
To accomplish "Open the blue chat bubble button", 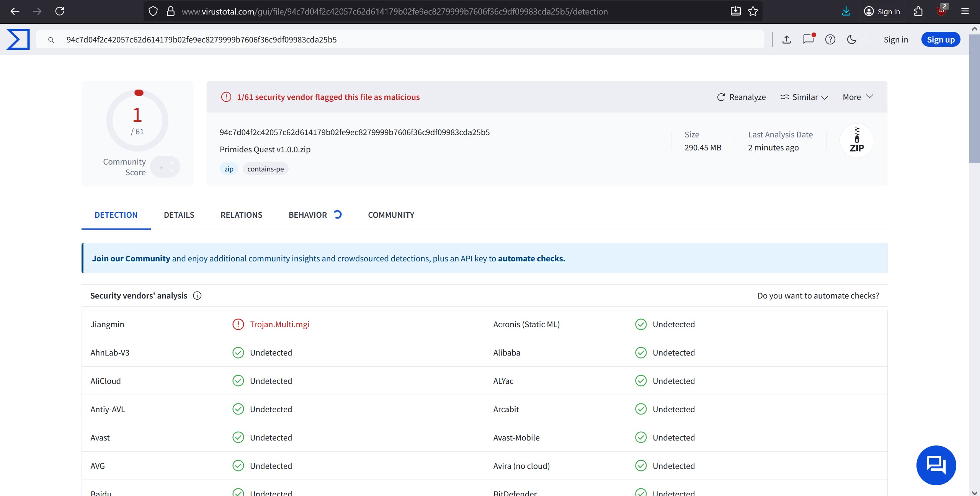I will click(x=936, y=465).
